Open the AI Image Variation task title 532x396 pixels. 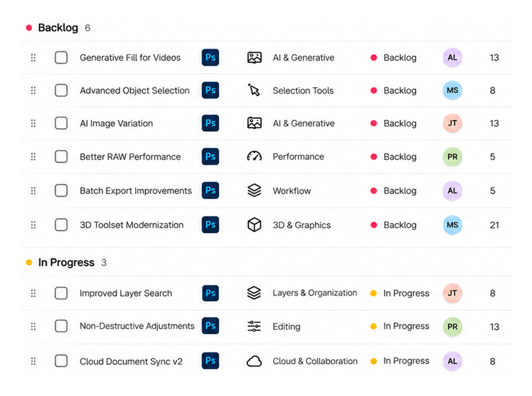[116, 123]
